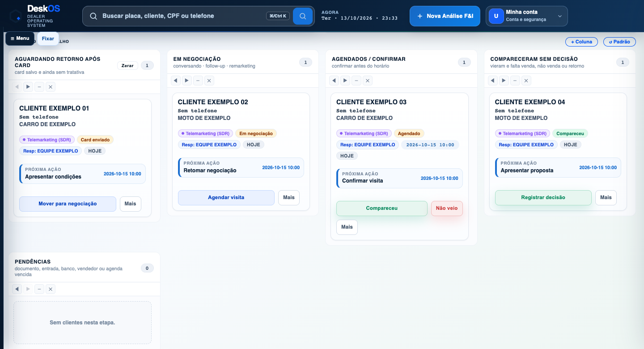Click the blue search magnifier button

click(303, 16)
